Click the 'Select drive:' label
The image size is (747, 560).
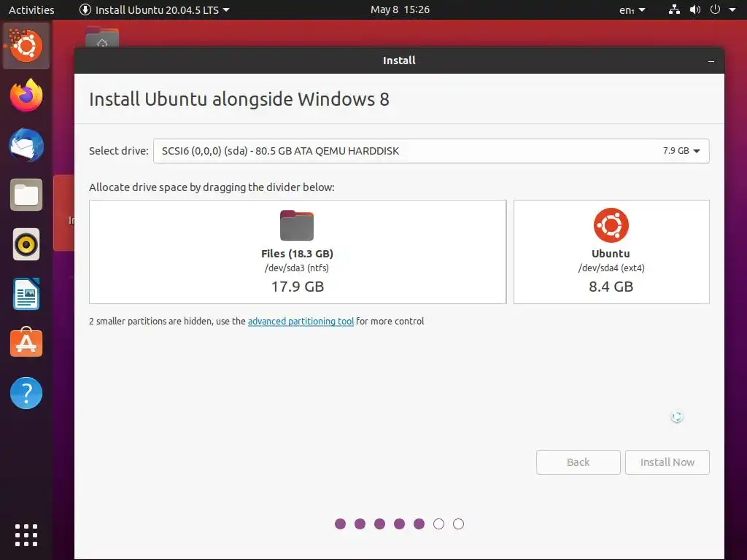(x=119, y=151)
